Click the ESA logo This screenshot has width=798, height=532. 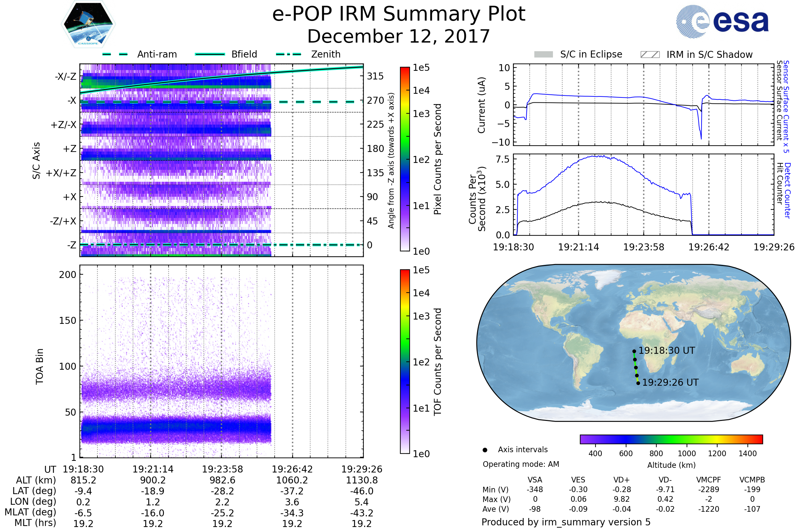pos(722,21)
